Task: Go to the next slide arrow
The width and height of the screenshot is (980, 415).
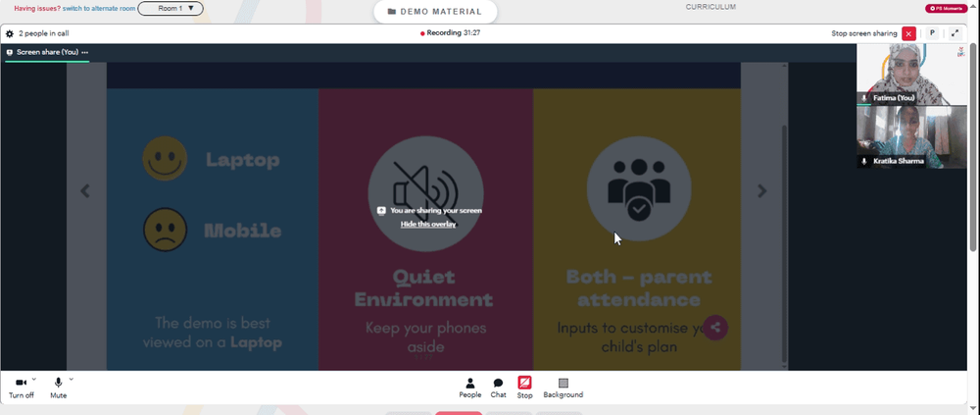Action: pos(761,191)
